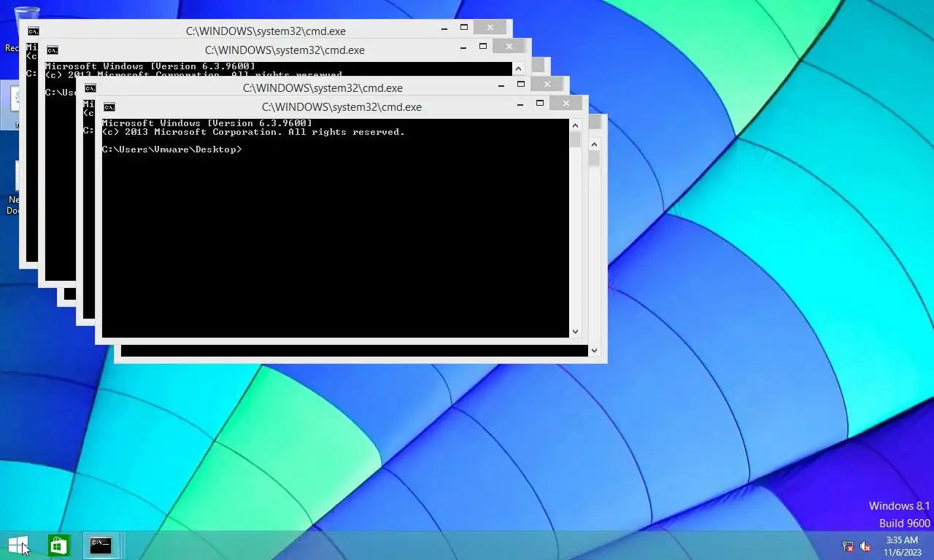Close the frontmost cmd.exe window
The width and height of the screenshot is (934, 560).
(566, 104)
